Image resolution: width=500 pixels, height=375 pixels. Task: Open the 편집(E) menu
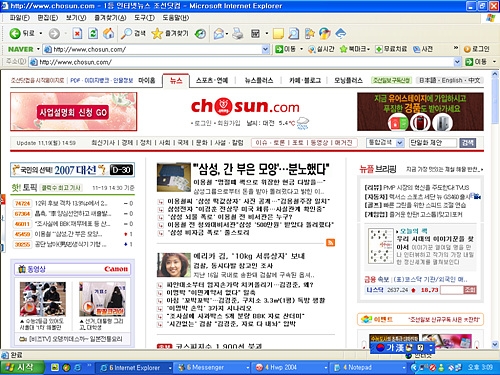pos(47,18)
